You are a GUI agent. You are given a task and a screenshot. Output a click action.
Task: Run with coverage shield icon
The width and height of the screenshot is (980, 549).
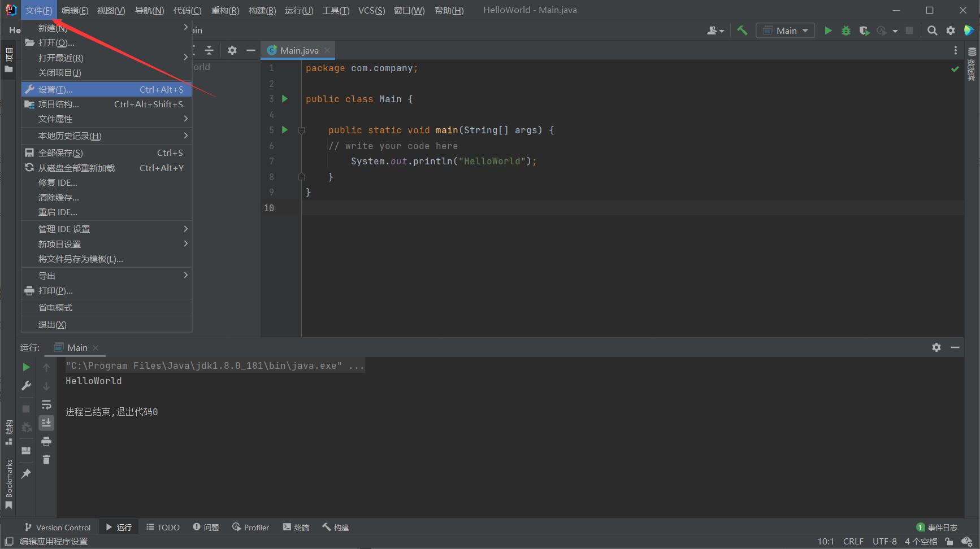(864, 30)
